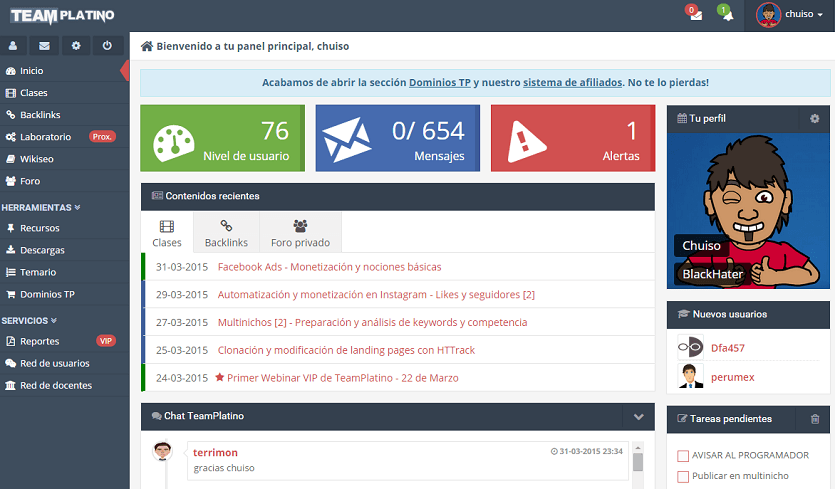Collapse the Chat TeamPlatino panel chevron
835x489 pixels.
point(638,417)
